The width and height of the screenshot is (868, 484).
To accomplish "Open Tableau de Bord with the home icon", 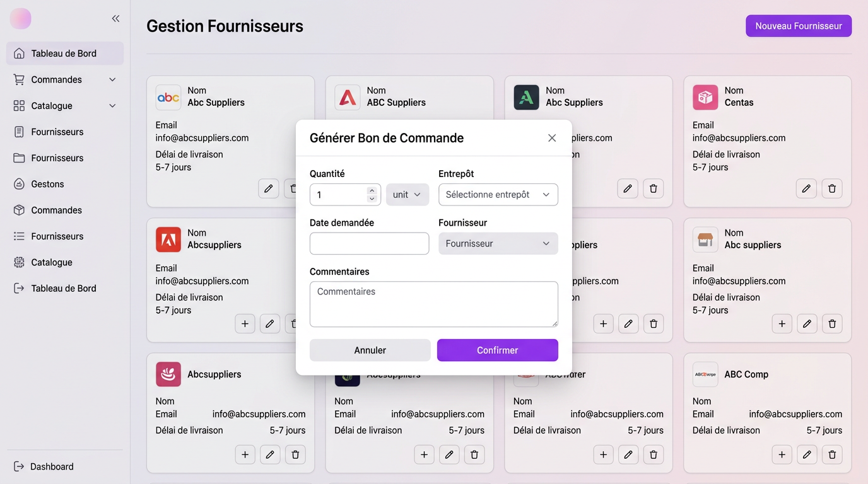I will pyautogui.click(x=65, y=54).
